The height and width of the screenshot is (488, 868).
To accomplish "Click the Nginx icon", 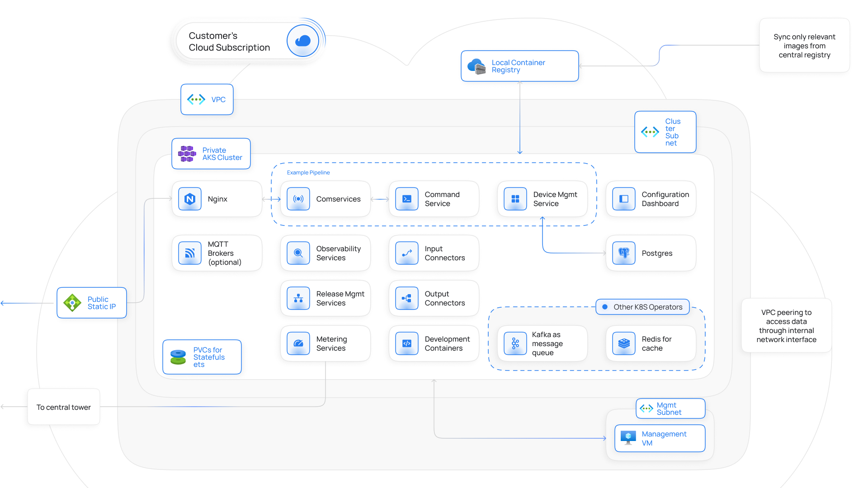I will click(x=190, y=199).
